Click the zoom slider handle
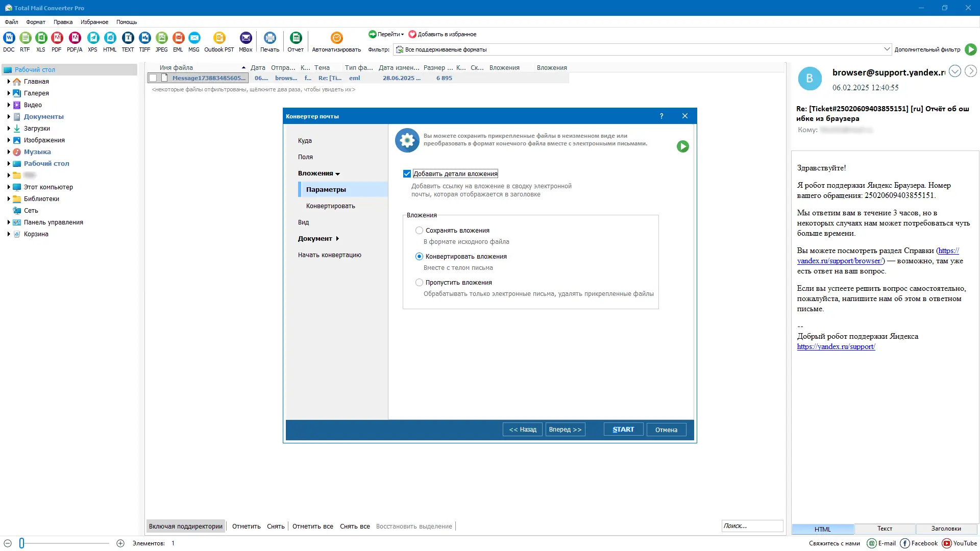 click(x=21, y=543)
